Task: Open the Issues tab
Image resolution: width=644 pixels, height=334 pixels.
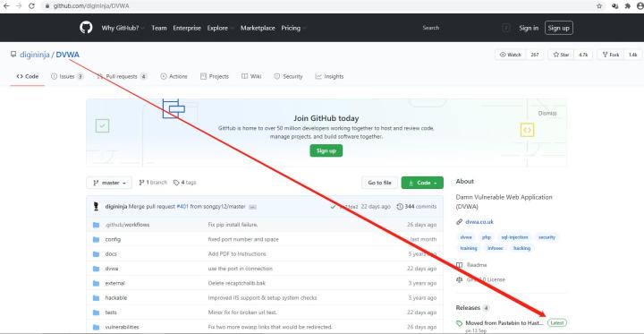Action: tap(67, 76)
